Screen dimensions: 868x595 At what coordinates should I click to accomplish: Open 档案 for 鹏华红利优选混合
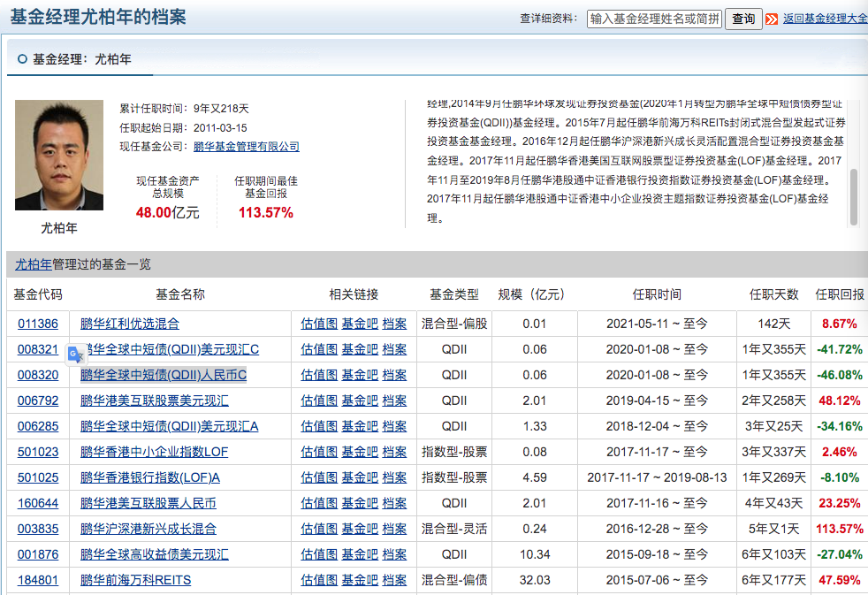pos(394,324)
